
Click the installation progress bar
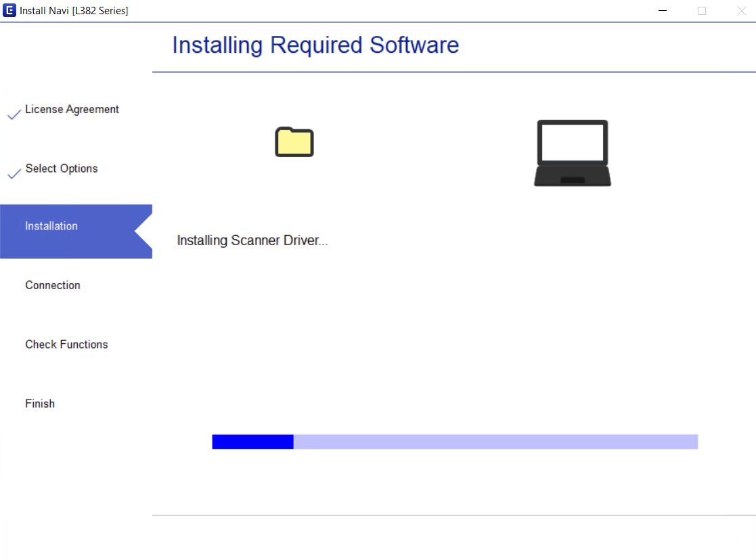click(455, 441)
